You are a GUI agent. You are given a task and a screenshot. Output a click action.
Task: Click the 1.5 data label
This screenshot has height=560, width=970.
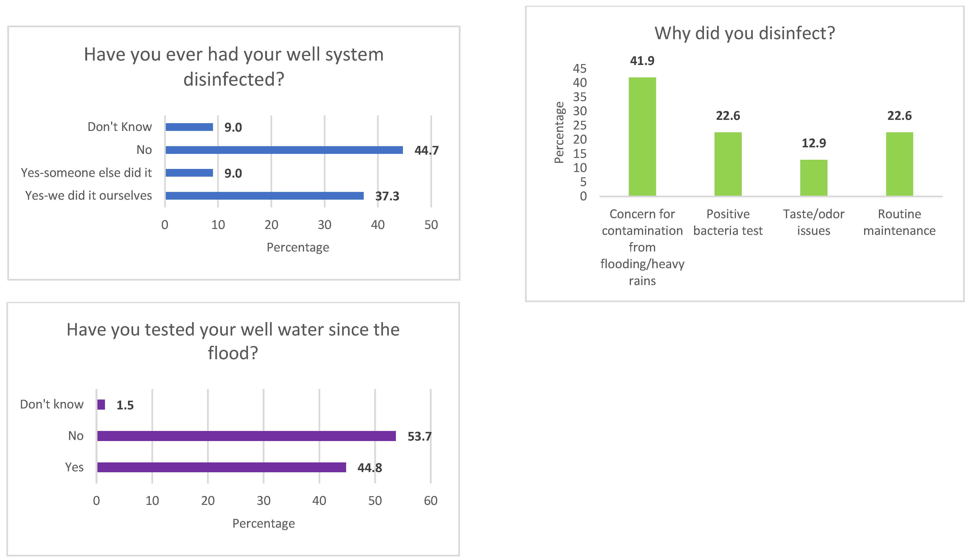coord(125,405)
